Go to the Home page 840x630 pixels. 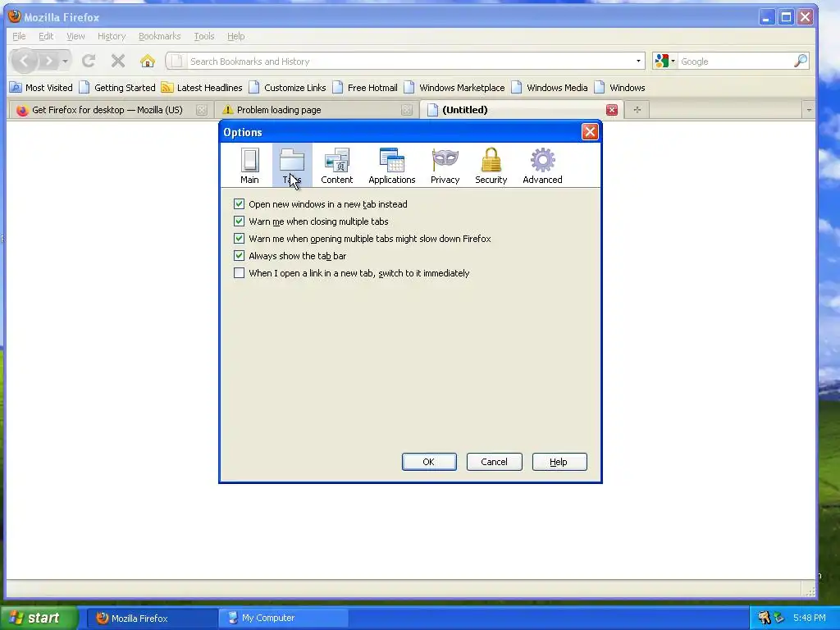coord(148,61)
